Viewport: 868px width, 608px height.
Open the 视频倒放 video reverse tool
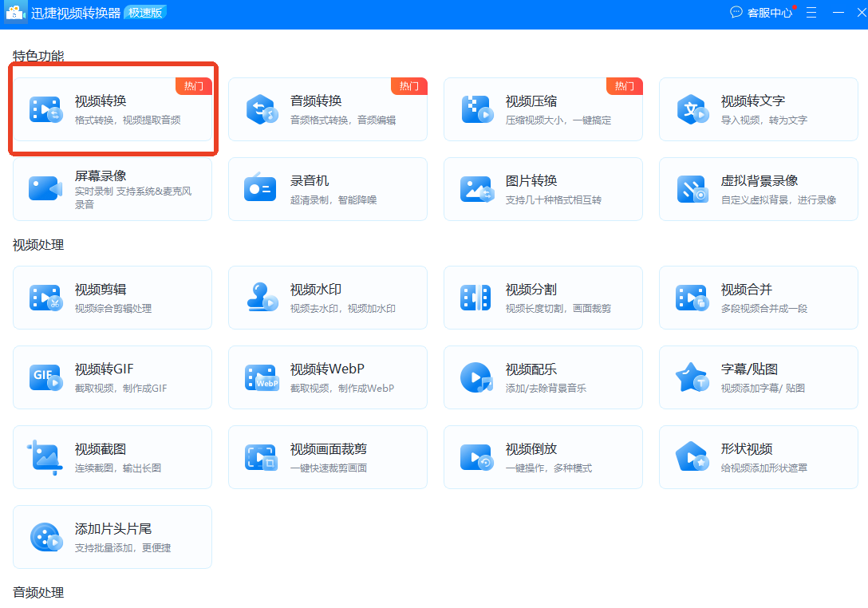coord(542,457)
